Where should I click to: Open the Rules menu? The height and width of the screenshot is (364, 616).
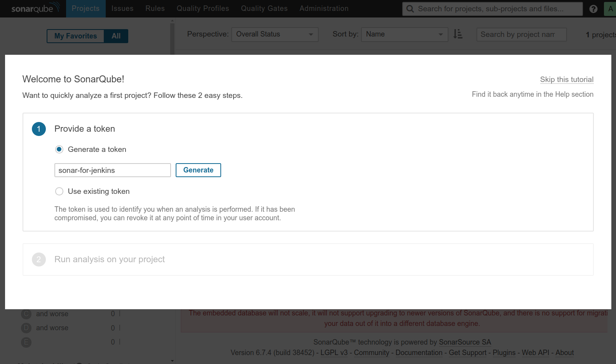[155, 9]
